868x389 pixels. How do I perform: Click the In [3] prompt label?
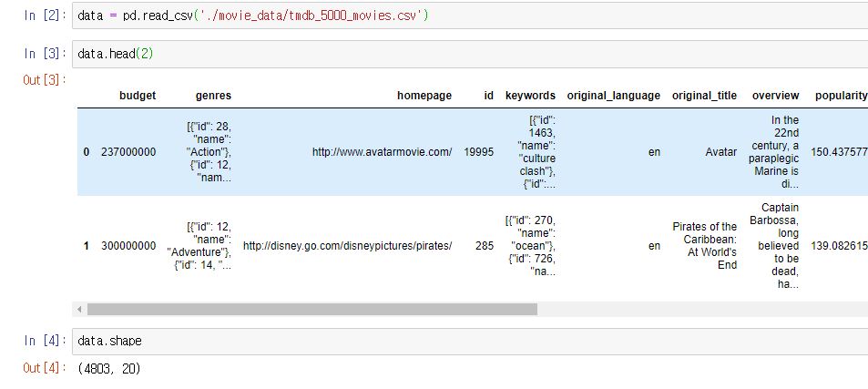point(45,54)
